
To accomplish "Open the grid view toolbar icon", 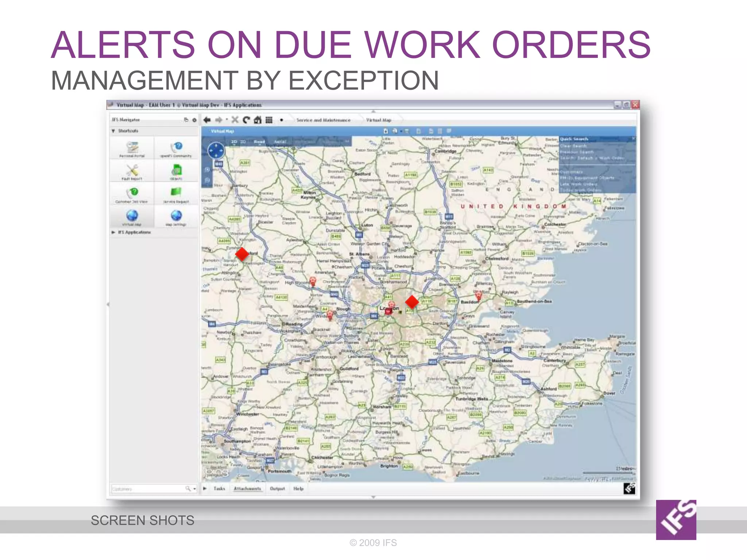I will pyautogui.click(x=269, y=120).
